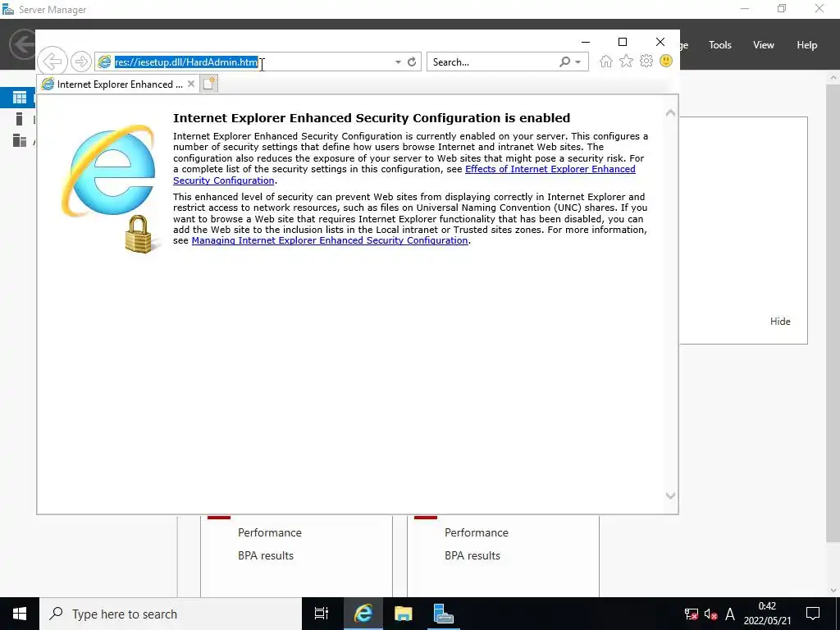Close the Internet Explorer window
Viewport: 840px width, 630px height.
[x=660, y=42]
